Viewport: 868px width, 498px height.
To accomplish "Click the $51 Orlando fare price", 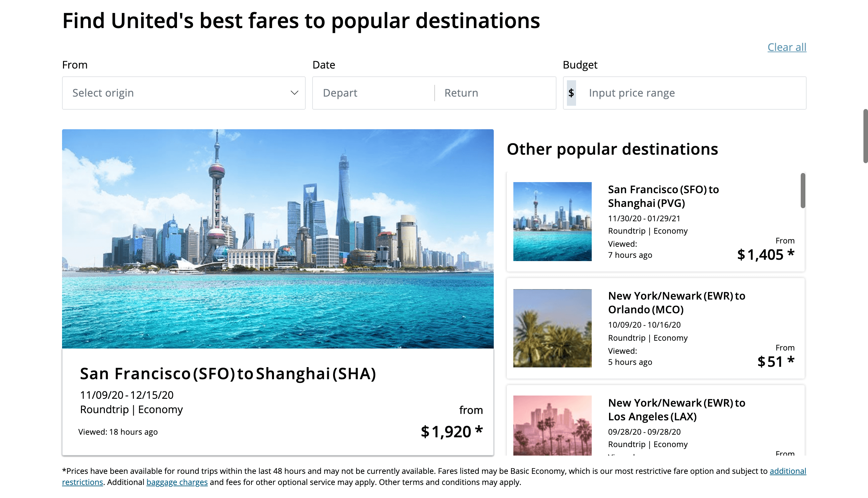I will 776,362.
